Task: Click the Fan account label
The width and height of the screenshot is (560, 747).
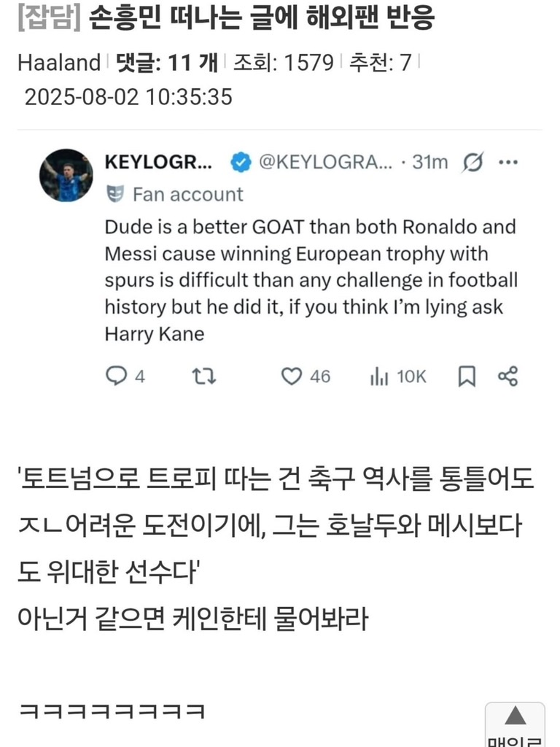Action: [x=187, y=194]
